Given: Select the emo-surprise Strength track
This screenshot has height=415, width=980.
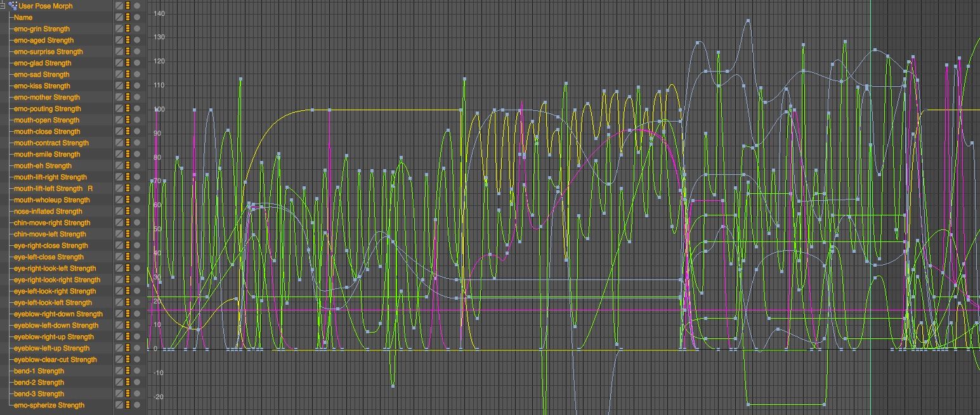Looking at the screenshot, I should point(48,51).
